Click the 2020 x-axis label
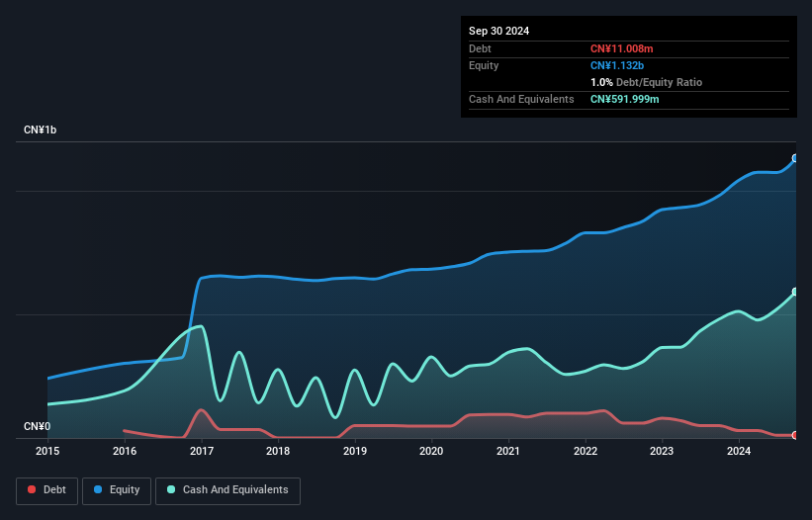The height and width of the screenshot is (520, 812). [431, 451]
